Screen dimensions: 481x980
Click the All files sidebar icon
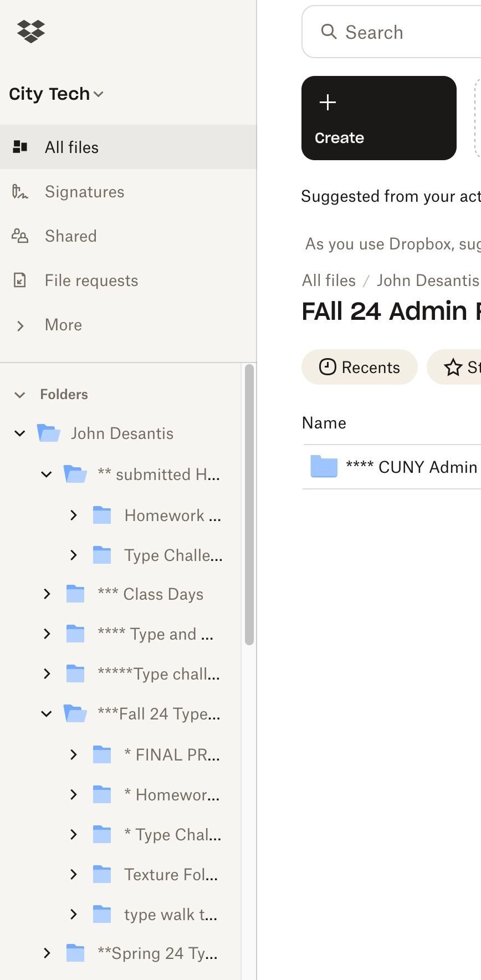coord(20,147)
